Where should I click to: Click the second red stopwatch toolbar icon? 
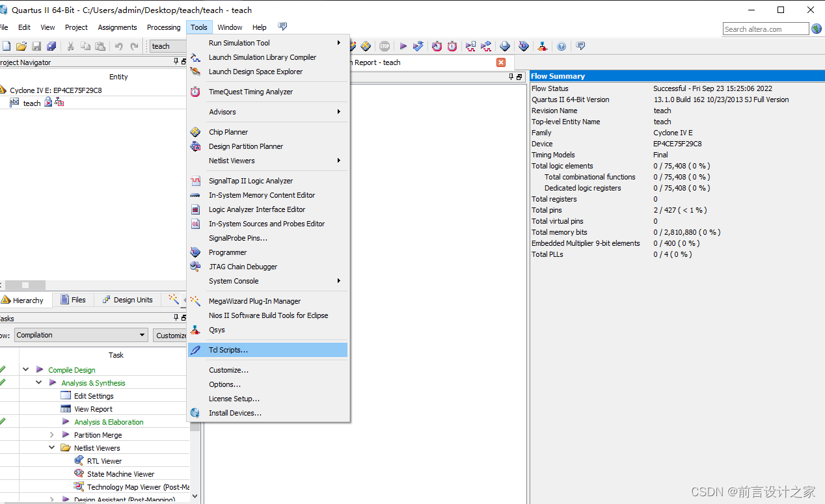[x=452, y=46]
